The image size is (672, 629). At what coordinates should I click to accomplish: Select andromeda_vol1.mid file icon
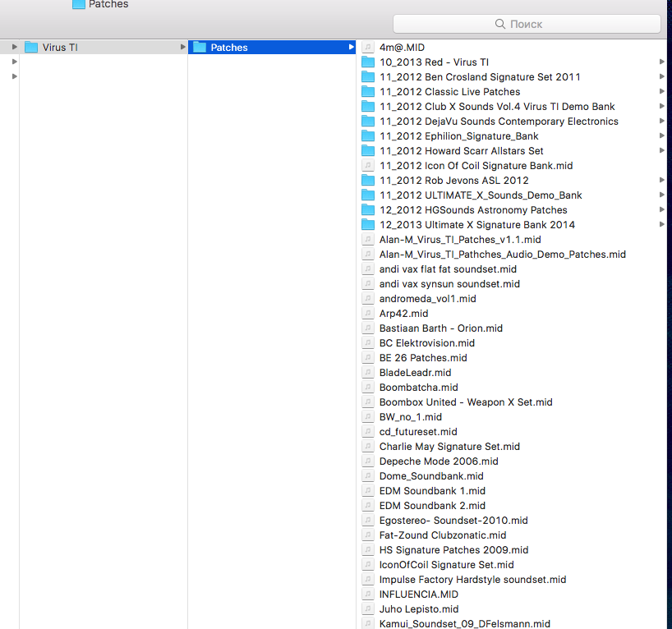pyautogui.click(x=368, y=299)
